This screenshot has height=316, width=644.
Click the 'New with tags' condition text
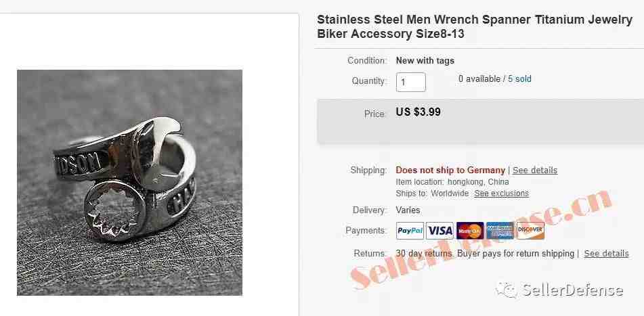point(425,61)
